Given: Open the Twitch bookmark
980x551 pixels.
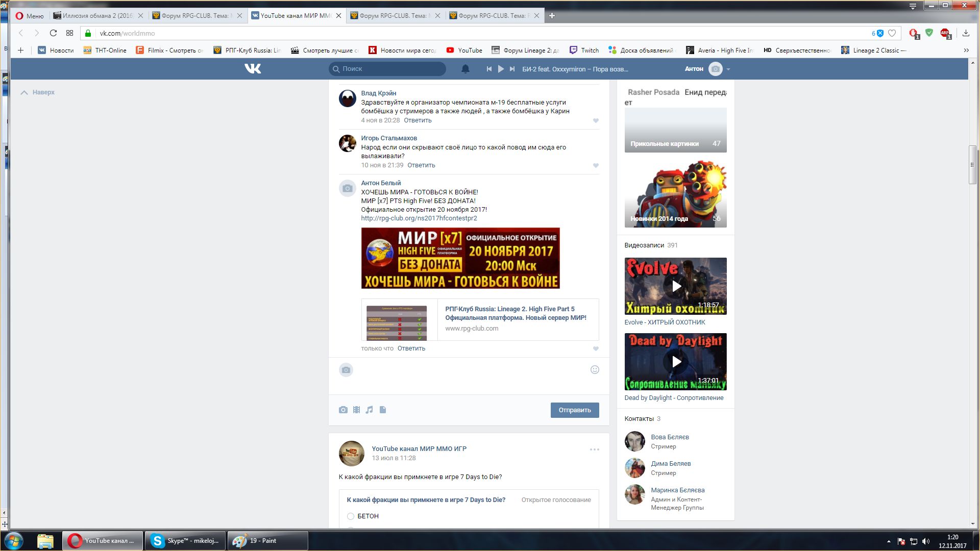Looking at the screenshot, I should [584, 50].
